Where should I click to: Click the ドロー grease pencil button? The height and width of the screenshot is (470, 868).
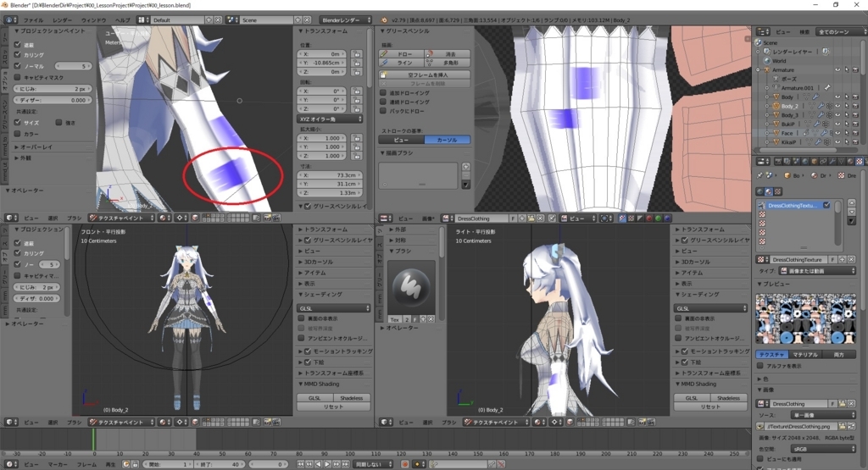tap(402, 54)
